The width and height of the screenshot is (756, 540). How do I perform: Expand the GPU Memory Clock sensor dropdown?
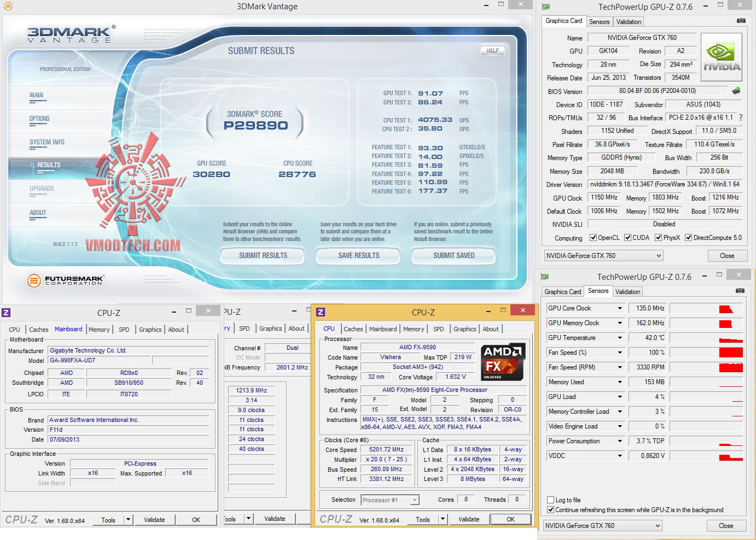[x=620, y=323]
